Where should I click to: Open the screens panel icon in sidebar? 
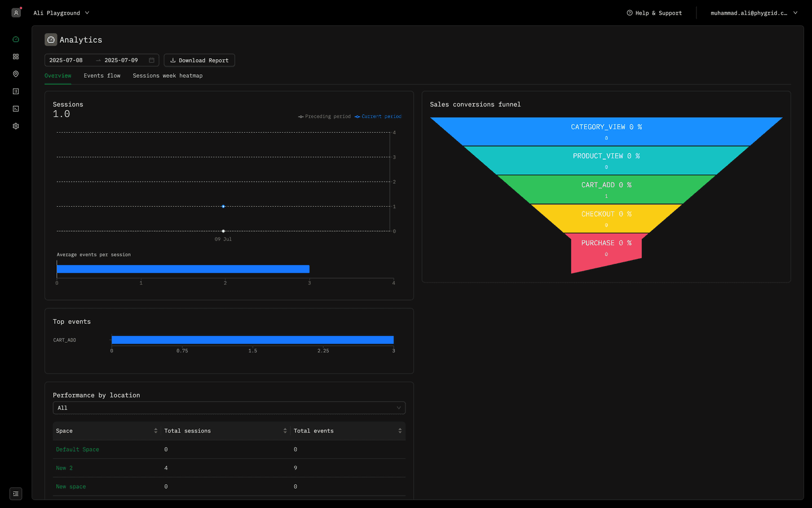(x=15, y=91)
